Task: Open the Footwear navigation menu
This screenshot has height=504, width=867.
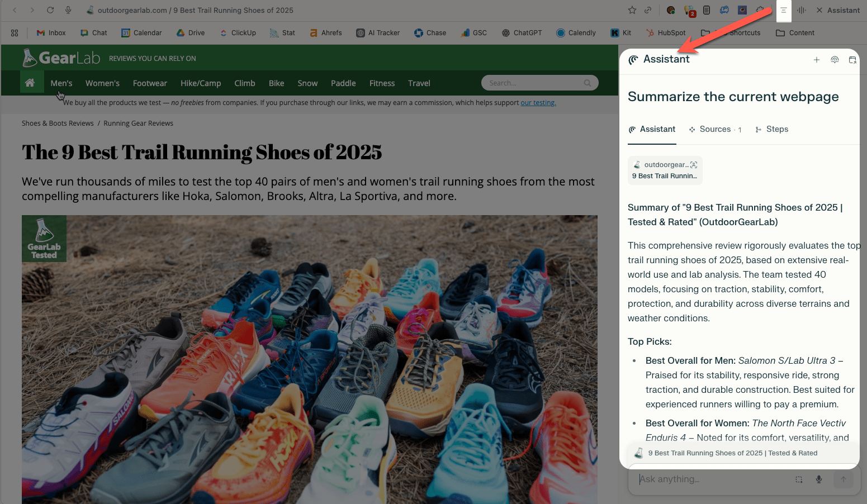Action: click(x=150, y=83)
